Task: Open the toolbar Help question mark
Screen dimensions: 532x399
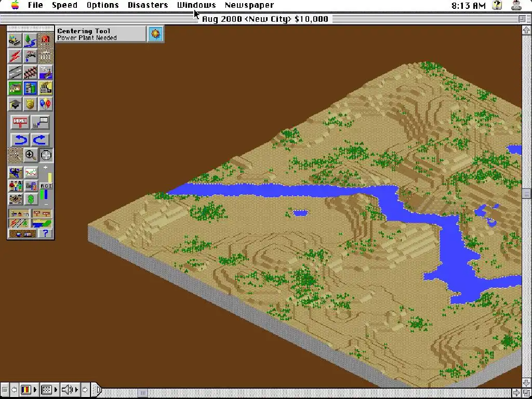Action: (45, 233)
